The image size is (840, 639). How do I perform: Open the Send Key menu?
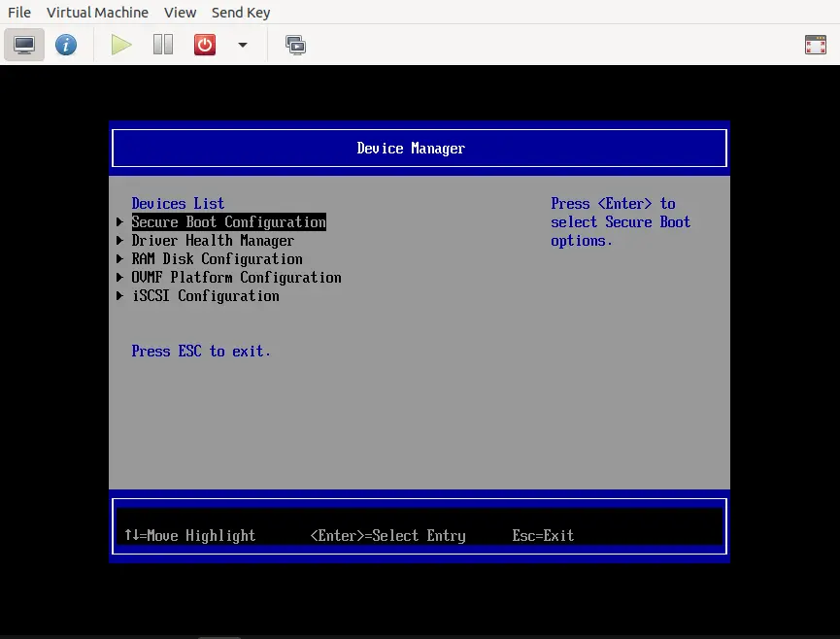tap(241, 13)
